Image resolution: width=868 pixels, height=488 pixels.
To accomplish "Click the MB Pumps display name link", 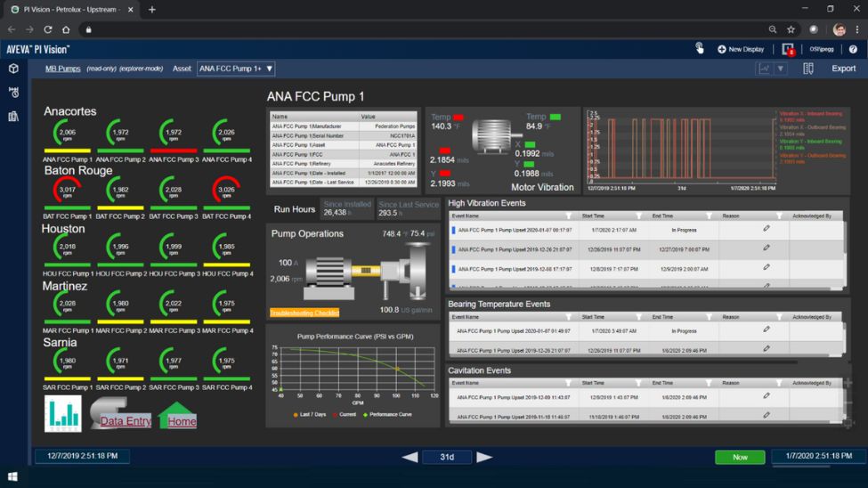I will click(62, 69).
